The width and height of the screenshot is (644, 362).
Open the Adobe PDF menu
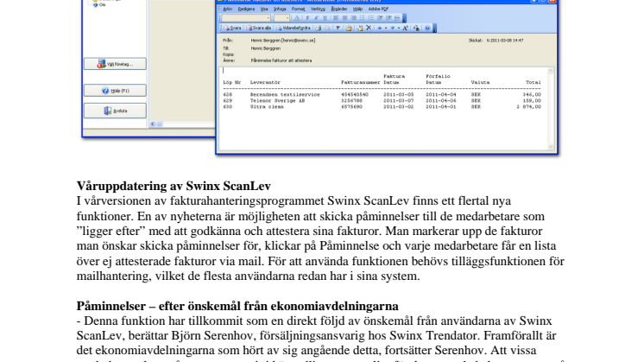pos(379,9)
